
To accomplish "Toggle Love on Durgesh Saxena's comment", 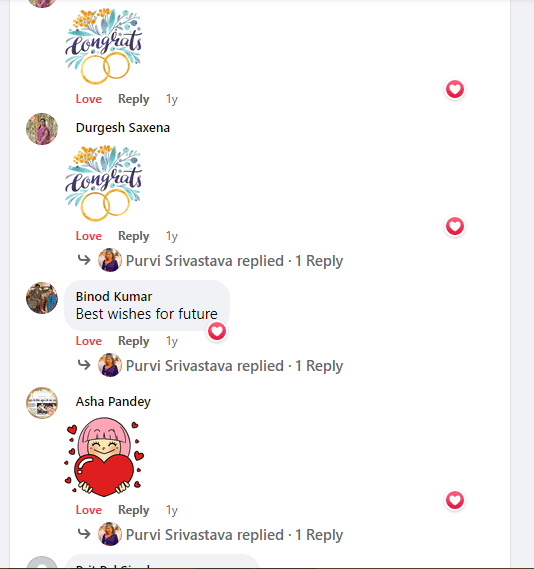I will pyautogui.click(x=89, y=236).
